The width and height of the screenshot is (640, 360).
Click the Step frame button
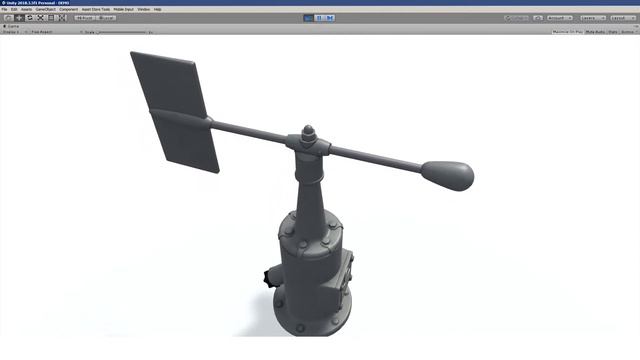click(330, 18)
